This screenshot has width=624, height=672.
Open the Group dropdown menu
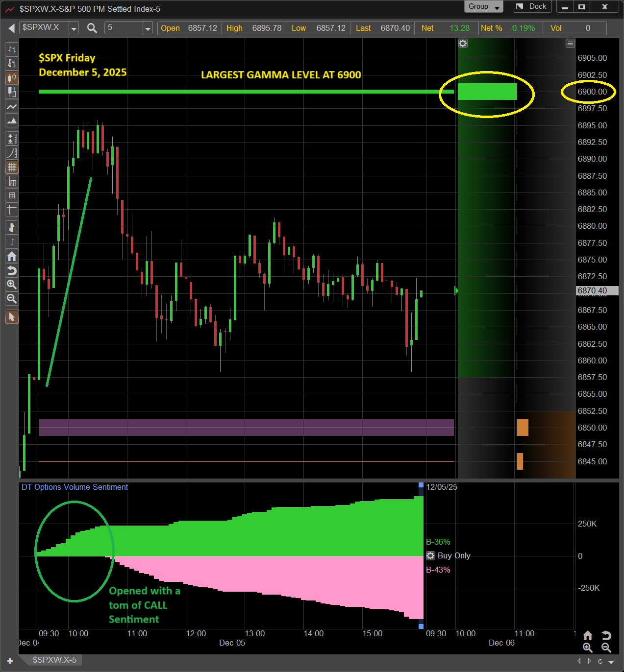click(x=483, y=6)
